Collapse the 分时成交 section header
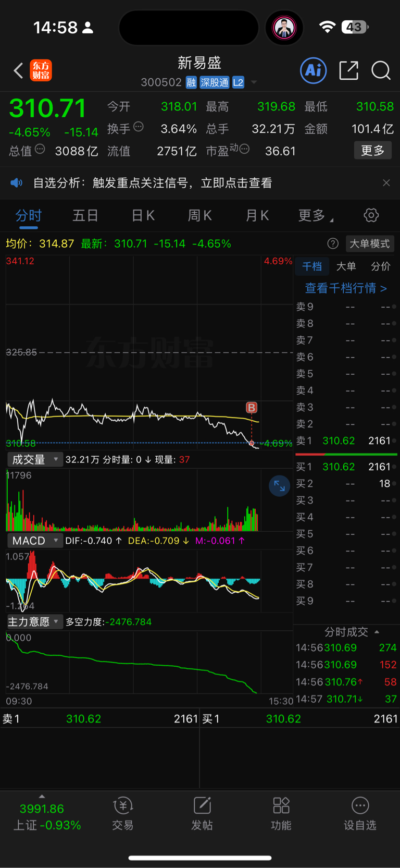This screenshot has height=868, width=400. click(351, 632)
